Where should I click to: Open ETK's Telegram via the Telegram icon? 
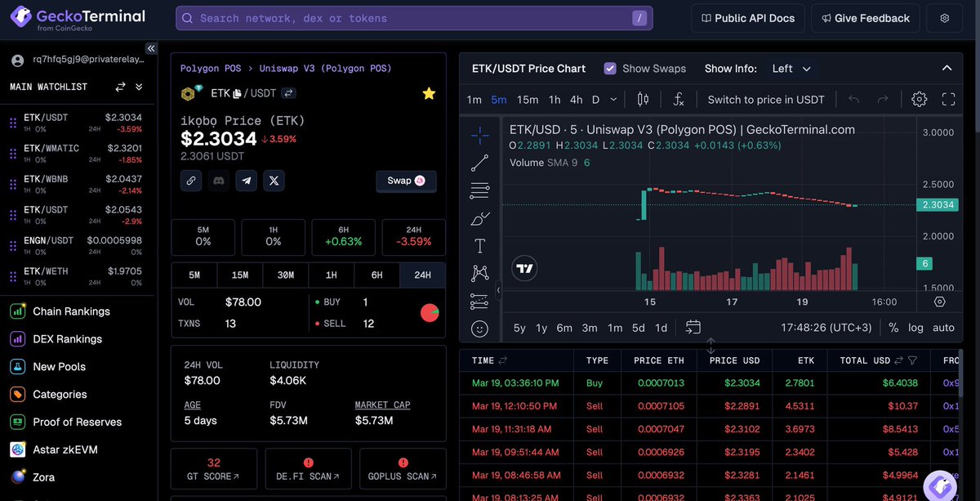click(x=246, y=181)
